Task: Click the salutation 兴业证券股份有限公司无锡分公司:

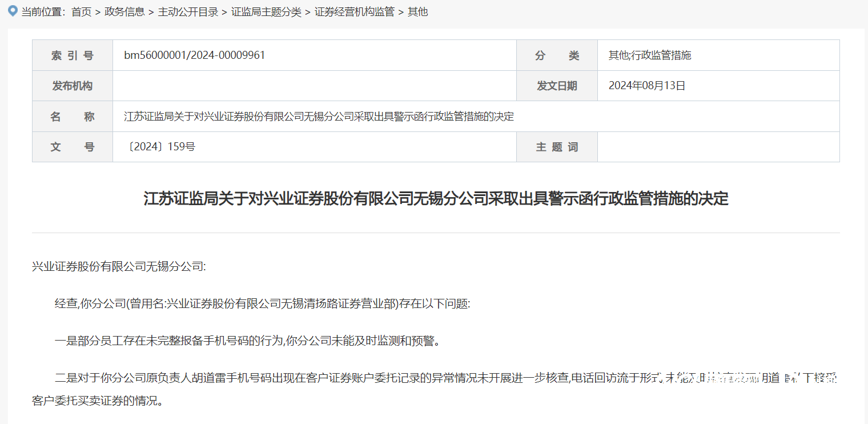Action: coord(119,267)
